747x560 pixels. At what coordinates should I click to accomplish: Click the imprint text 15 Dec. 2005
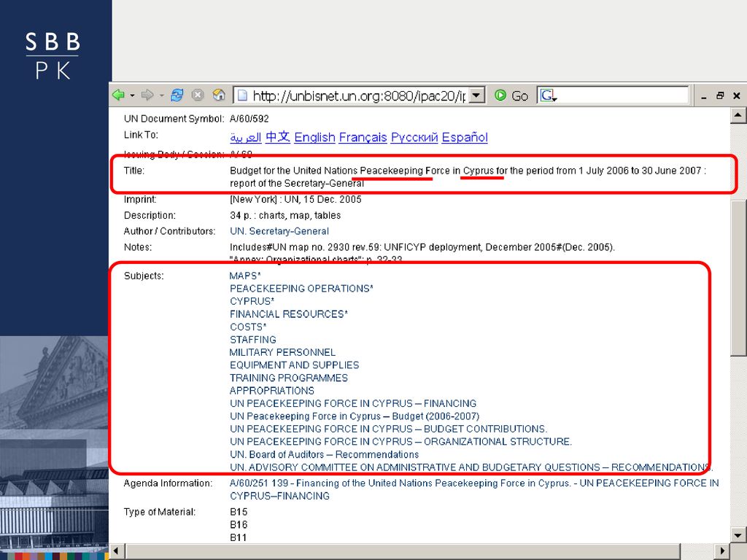[x=332, y=200]
